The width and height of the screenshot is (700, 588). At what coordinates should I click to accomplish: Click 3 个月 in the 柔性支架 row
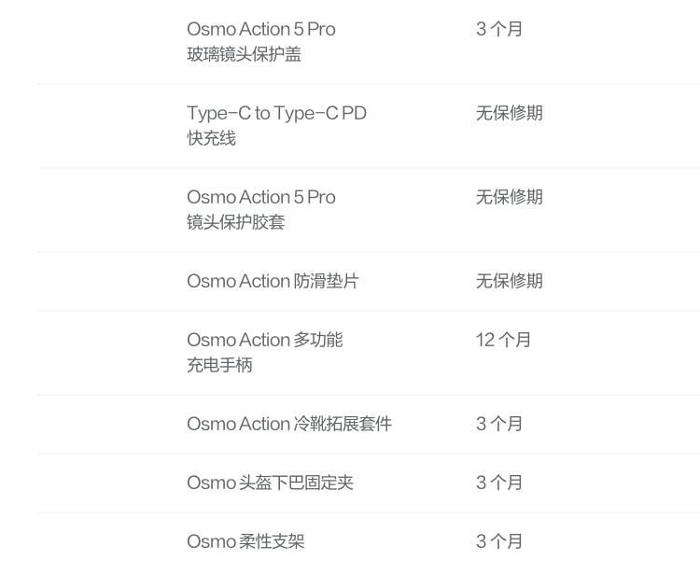click(499, 542)
